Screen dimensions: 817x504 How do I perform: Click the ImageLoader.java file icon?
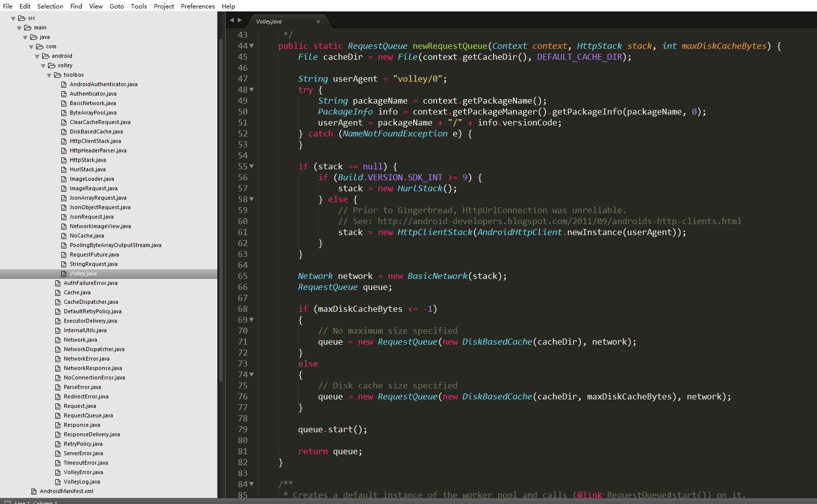64,179
